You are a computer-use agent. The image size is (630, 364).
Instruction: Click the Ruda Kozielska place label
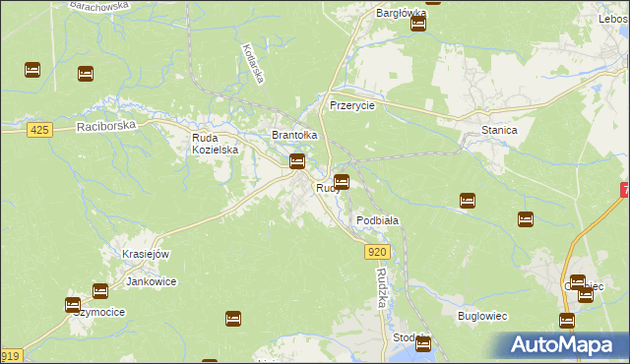tap(215, 144)
